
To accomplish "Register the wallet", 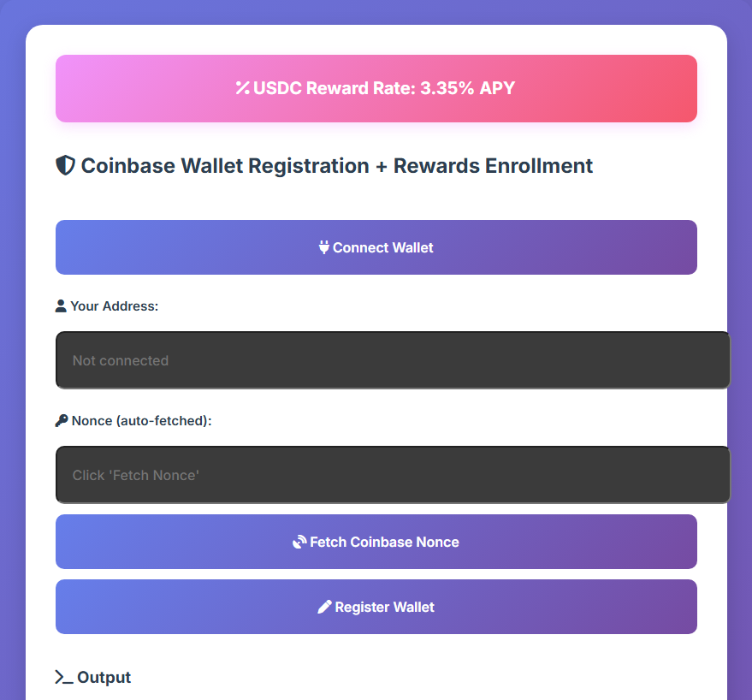I will [376, 607].
